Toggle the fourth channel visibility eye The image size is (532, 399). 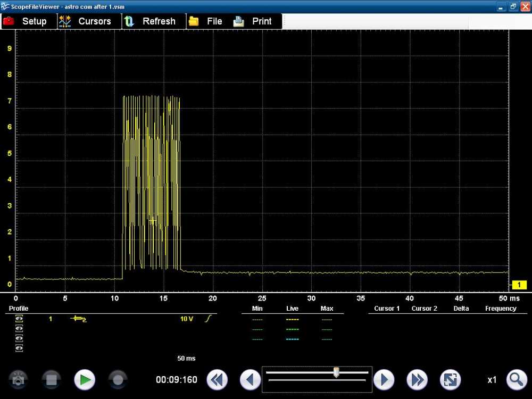click(19, 348)
